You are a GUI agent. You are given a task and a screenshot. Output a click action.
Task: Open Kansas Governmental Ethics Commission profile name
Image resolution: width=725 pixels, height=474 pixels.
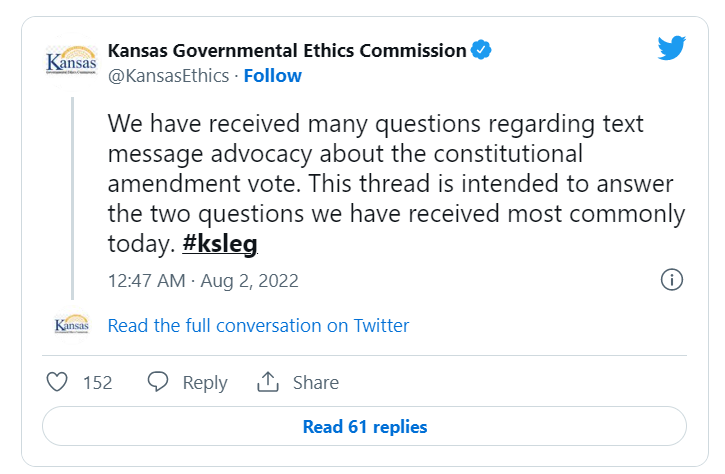coord(286,50)
